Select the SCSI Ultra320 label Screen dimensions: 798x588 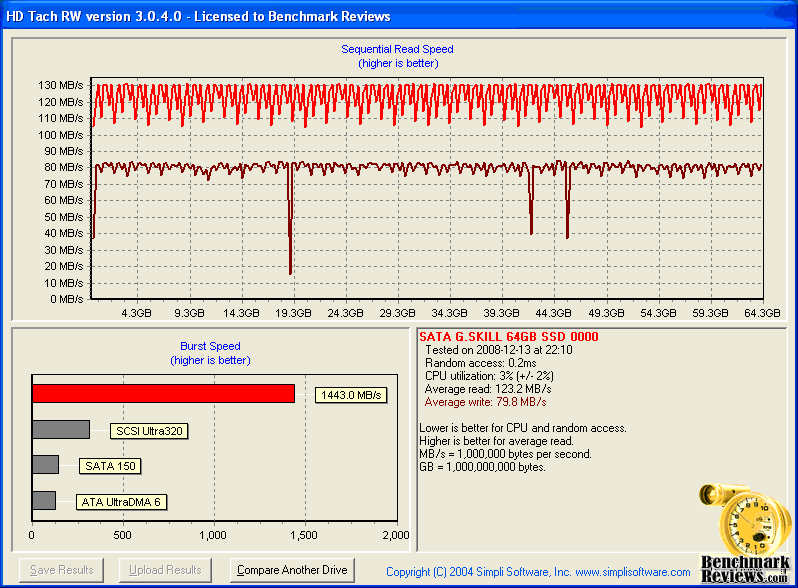tap(149, 431)
